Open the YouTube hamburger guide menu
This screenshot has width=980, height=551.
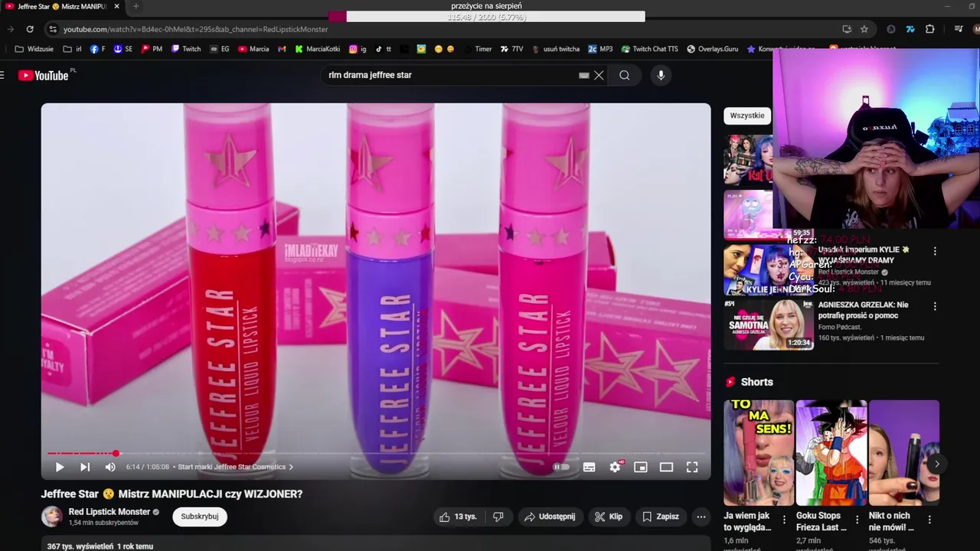pyautogui.click(x=2, y=75)
